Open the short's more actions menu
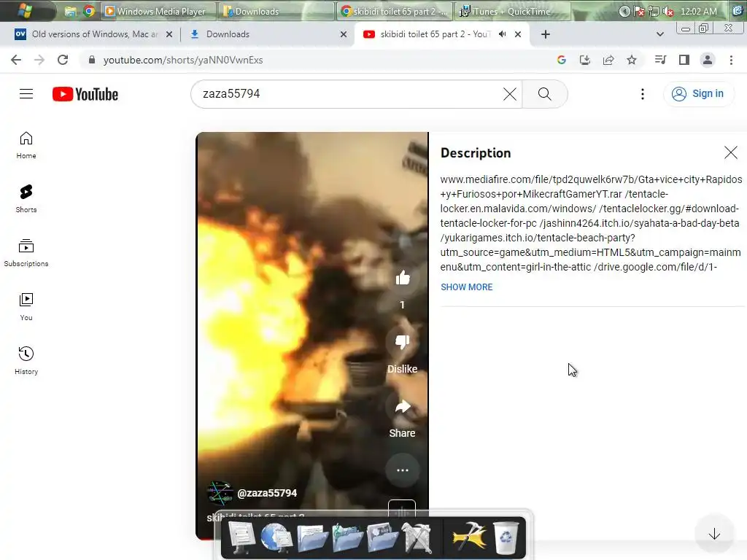This screenshot has height=560, width=747. 403,470
